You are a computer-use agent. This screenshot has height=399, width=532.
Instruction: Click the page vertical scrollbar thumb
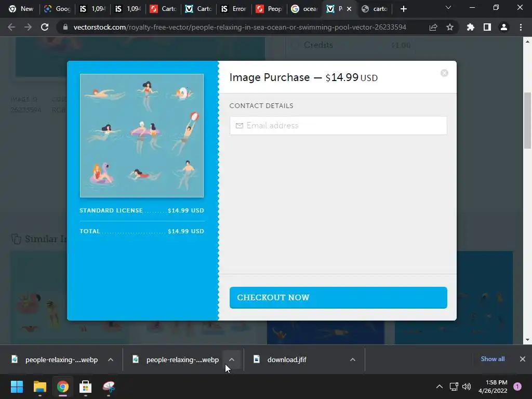point(527,120)
